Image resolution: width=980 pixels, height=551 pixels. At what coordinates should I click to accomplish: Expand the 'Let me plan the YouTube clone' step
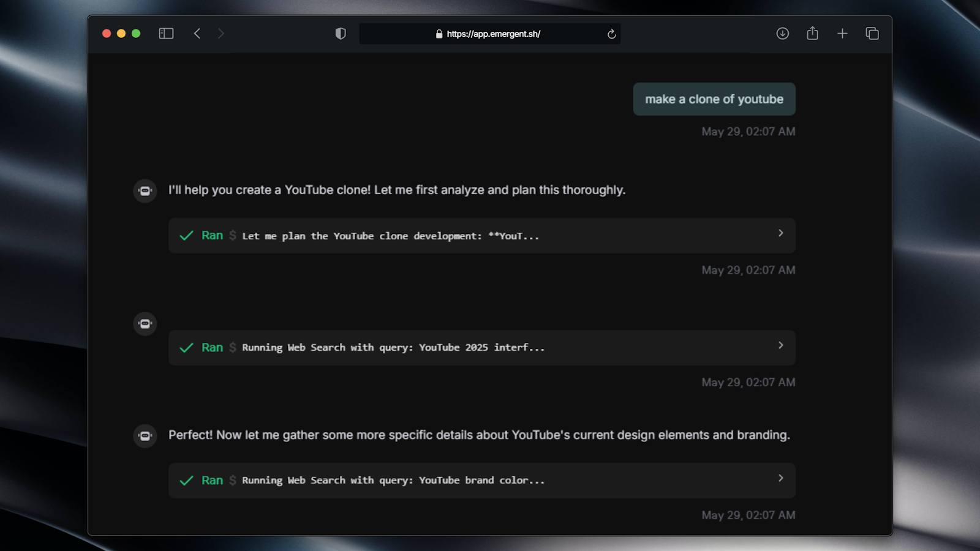[780, 233]
